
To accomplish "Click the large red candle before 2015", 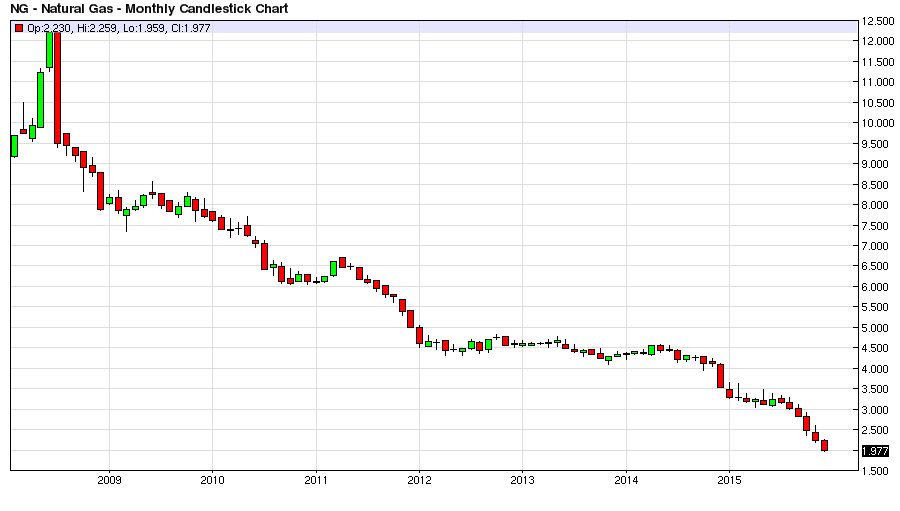I will click(720, 376).
